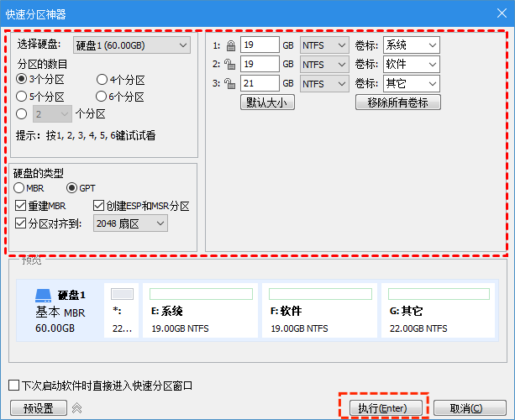The width and height of the screenshot is (515, 420).
Task: Open the 选择硬盘 disk dropdown
Action: pos(130,45)
